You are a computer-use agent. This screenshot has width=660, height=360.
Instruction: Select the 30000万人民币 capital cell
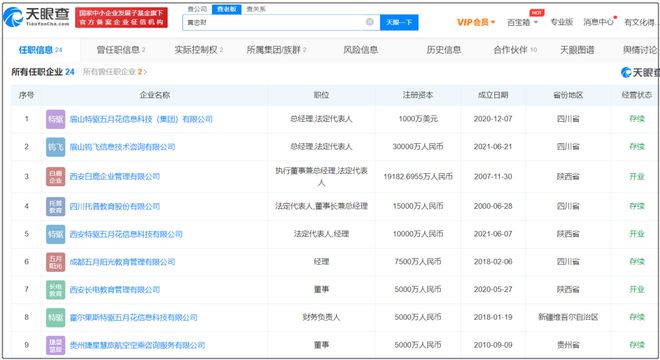coord(418,147)
